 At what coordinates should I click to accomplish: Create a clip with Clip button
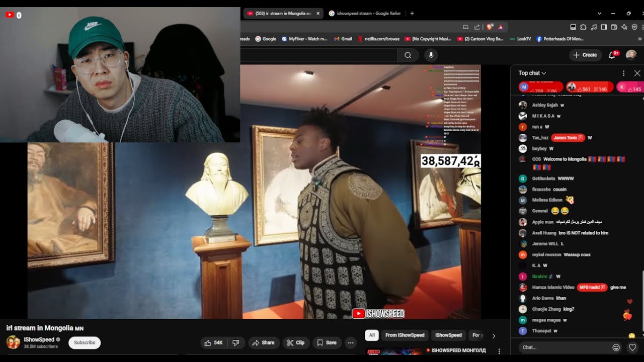295,343
